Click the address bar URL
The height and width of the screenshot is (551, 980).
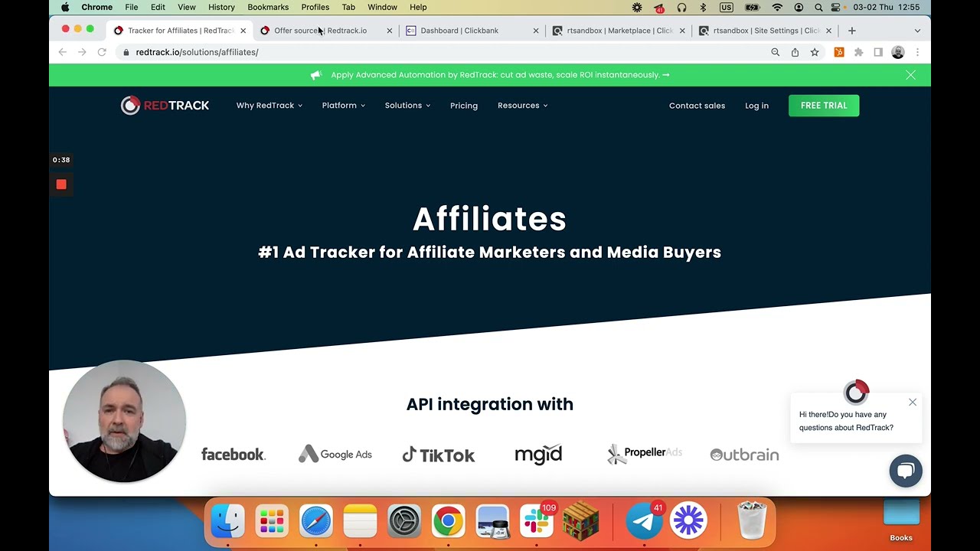tap(197, 52)
